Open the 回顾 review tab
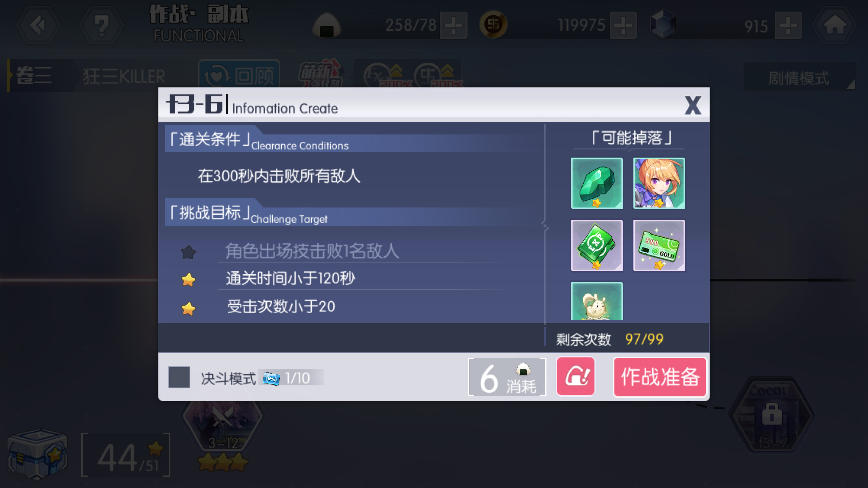The image size is (868, 488). click(x=239, y=75)
